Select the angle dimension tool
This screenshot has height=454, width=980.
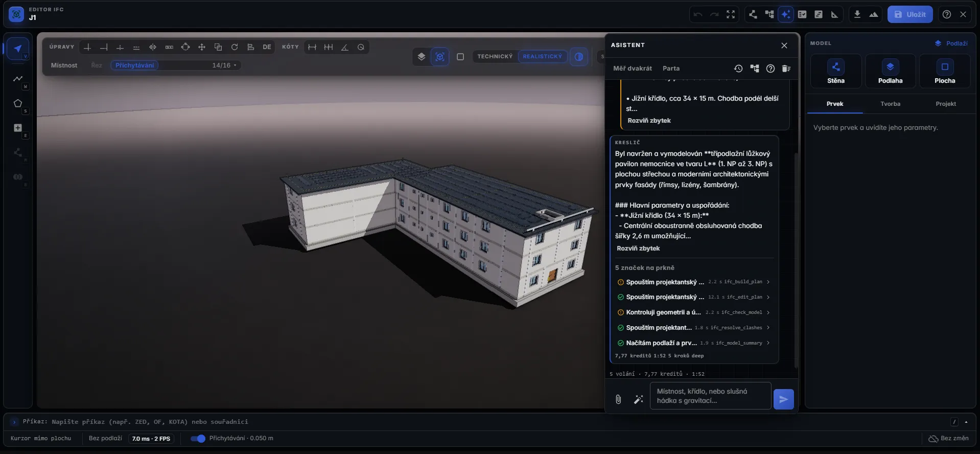click(345, 47)
